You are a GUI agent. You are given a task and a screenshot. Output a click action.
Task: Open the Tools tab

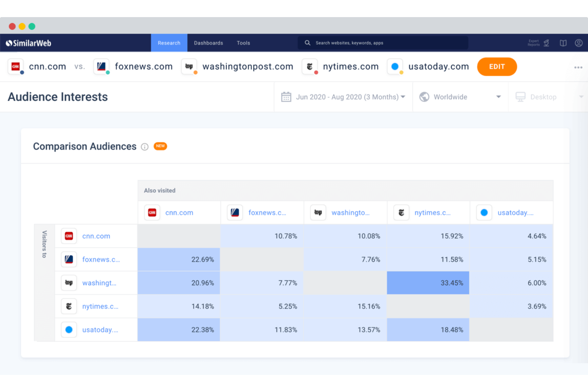(x=244, y=43)
